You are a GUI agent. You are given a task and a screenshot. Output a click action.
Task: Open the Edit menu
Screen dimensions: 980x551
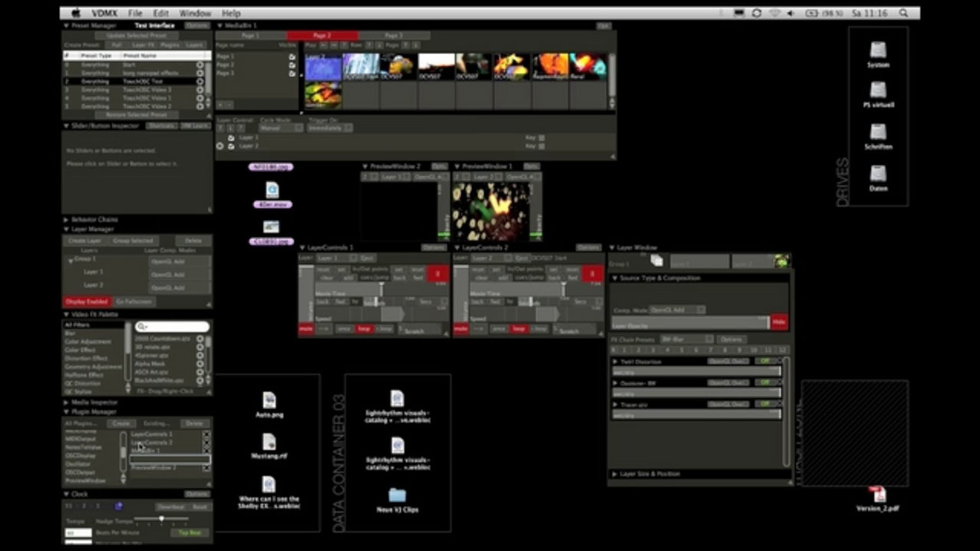pyautogui.click(x=161, y=13)
